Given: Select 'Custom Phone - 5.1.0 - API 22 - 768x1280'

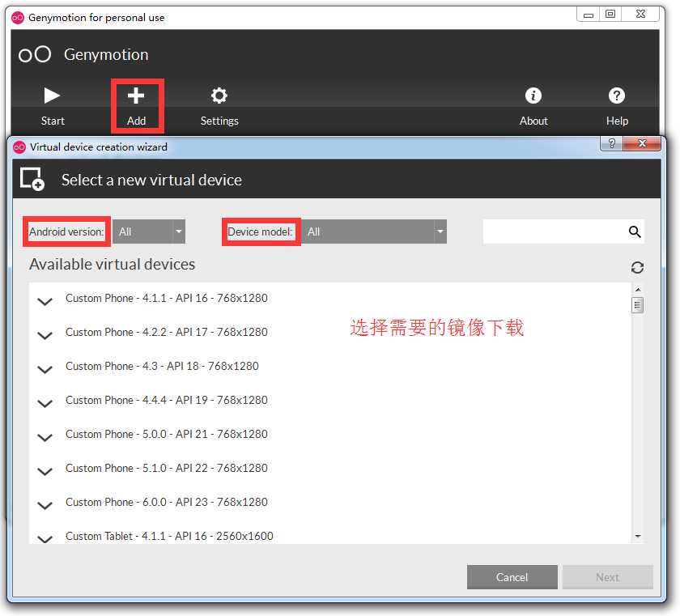Looking at the screenshot, I should 167,468.
